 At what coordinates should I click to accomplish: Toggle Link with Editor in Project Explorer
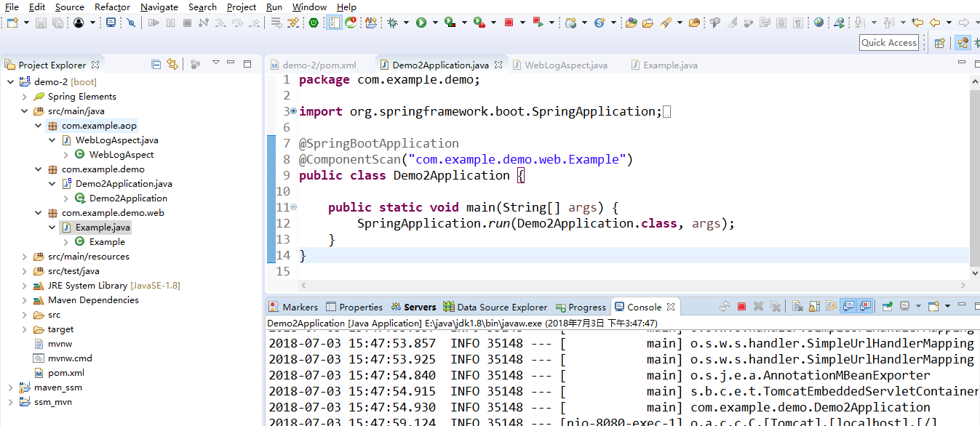tap(172, 64)
